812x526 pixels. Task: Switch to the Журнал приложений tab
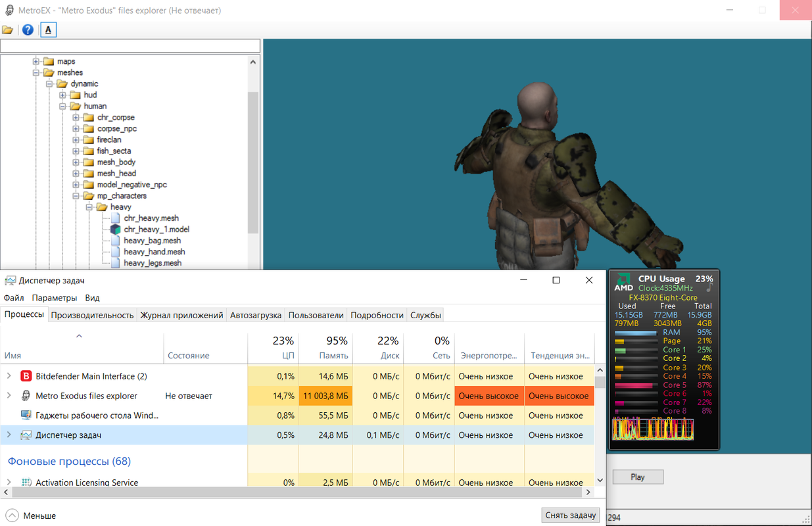181,315
